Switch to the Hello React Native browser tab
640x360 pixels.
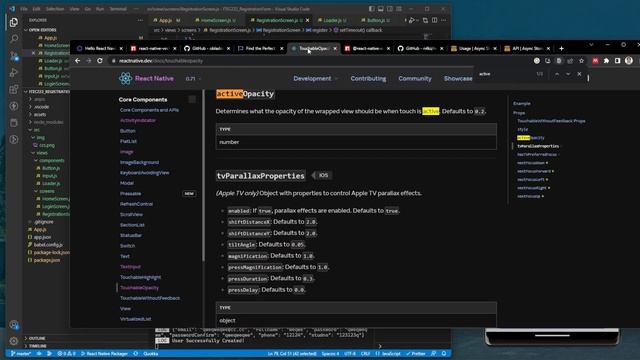point(100,48)
